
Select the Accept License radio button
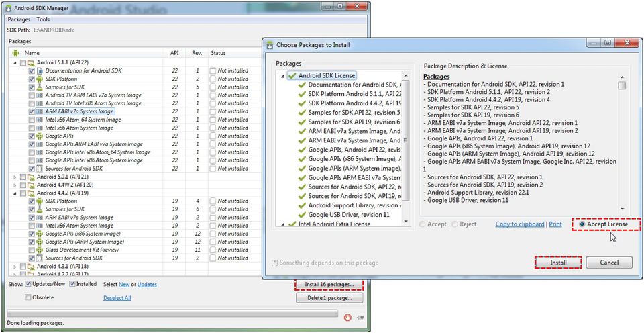(x=582, y=224)
